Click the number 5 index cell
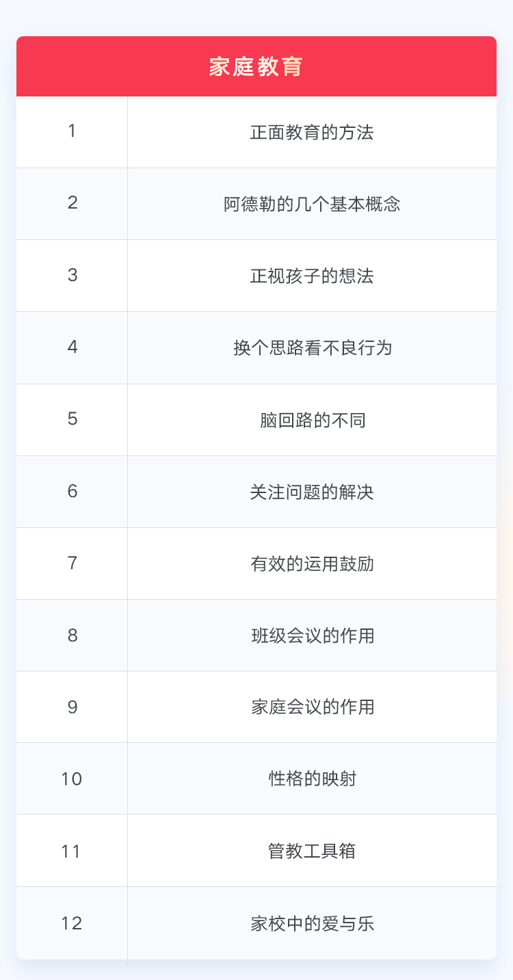The image size is (513, 980). (72, 420)
